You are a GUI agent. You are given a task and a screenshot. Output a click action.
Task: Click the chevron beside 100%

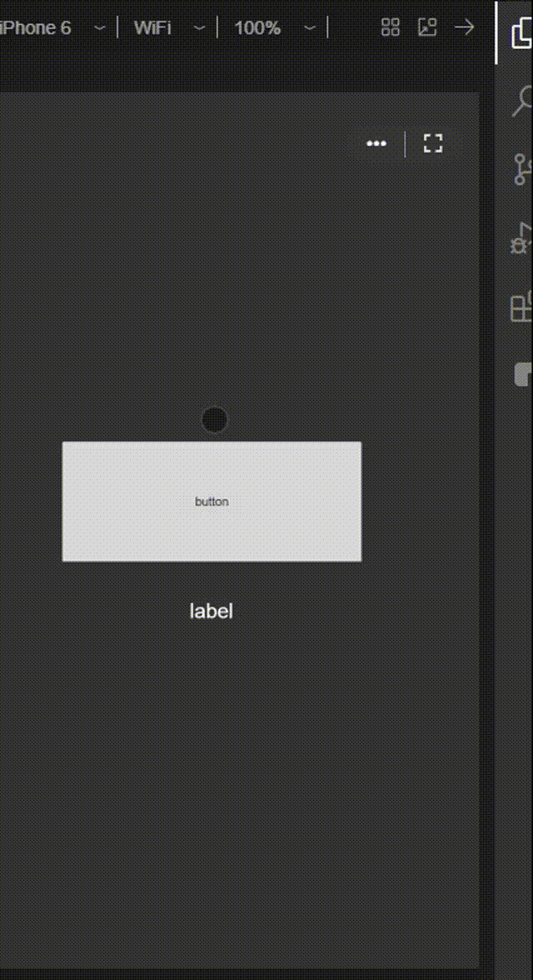[309, 28]
